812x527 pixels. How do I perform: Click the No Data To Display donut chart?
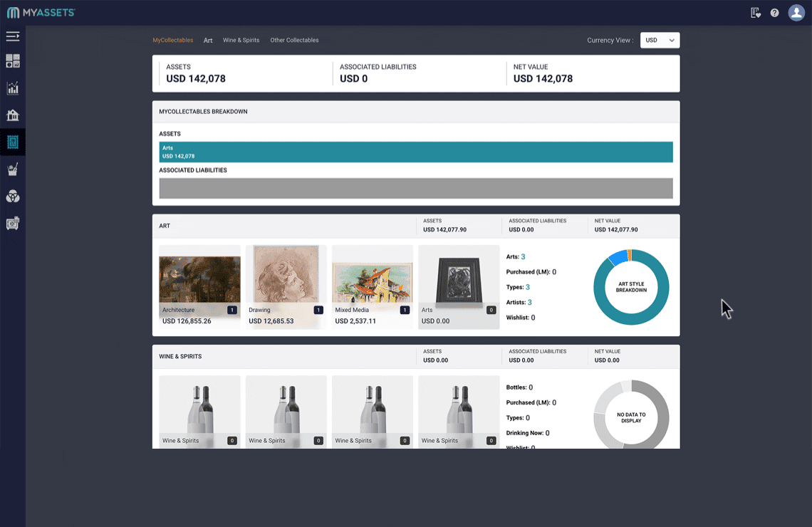click(631, 414)
